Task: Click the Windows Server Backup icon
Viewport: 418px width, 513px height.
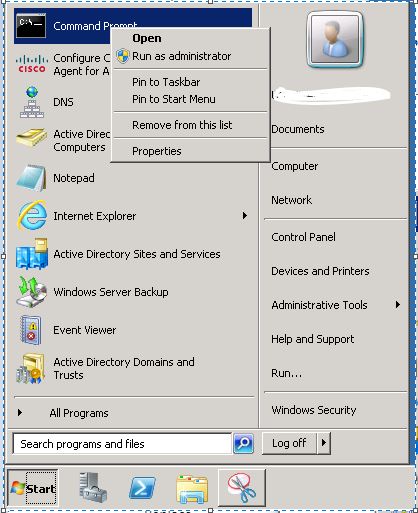Action: click(x=32, y=292)
